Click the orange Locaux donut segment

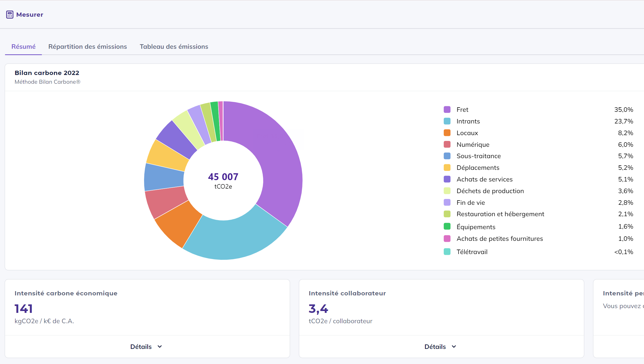point(179,224)
